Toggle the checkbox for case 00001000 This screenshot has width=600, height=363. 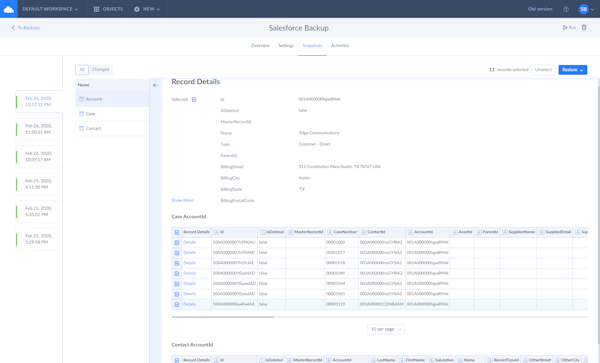point(177,243)
